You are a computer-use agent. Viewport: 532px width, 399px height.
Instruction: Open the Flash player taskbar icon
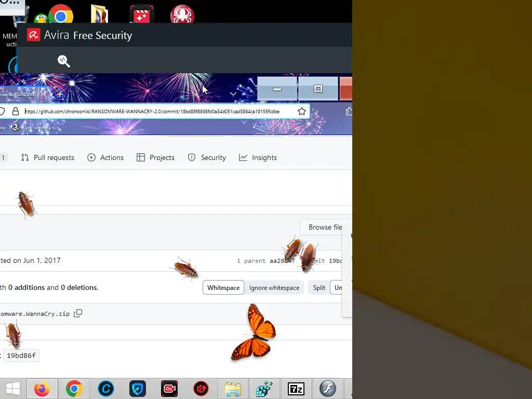tap(328, 389)
